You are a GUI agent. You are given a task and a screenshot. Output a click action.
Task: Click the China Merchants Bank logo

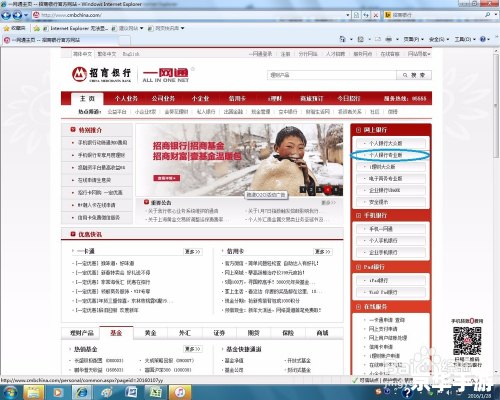102,74
